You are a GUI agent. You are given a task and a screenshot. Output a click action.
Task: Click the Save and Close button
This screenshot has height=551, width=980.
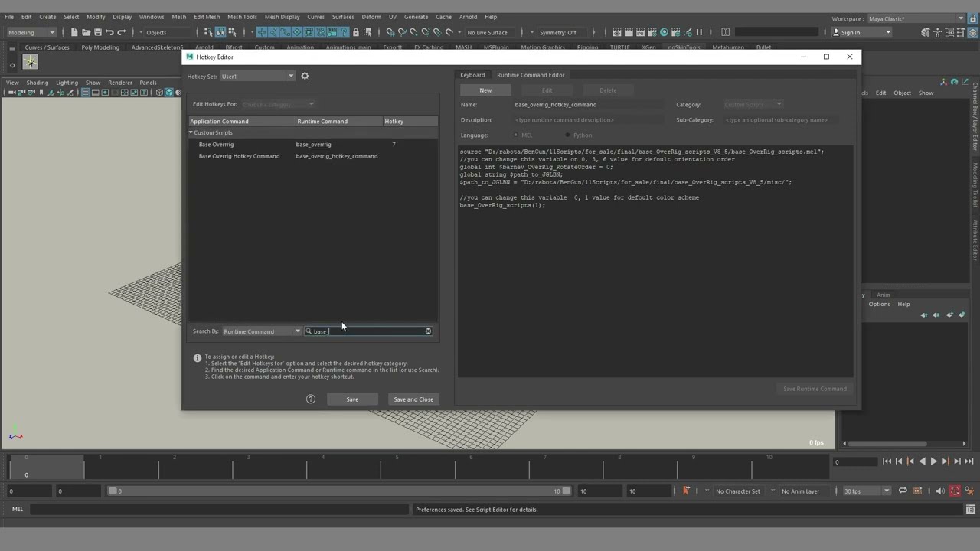pyautogui.click(x=413, y=399)
